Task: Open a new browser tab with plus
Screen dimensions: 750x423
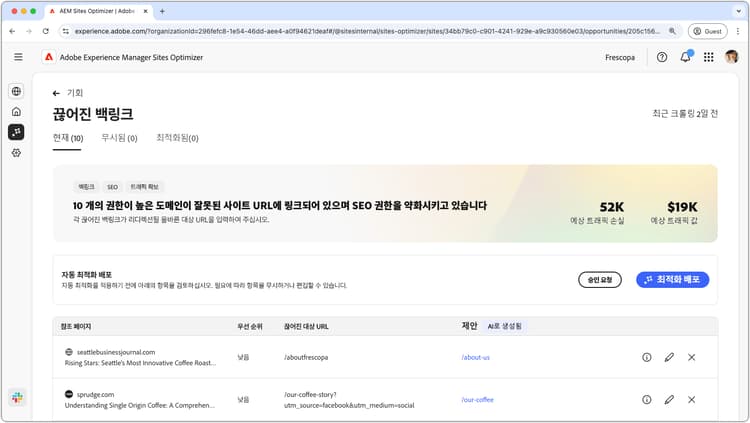Action: 162,11
